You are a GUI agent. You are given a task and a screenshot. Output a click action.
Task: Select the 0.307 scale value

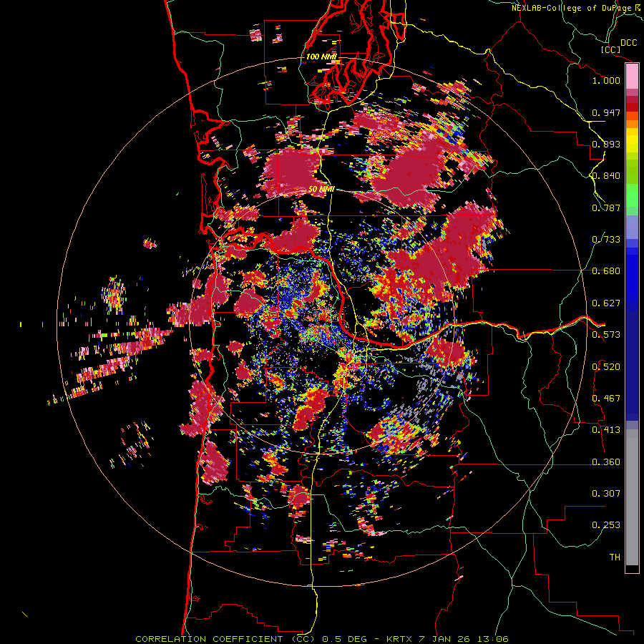point(606,494)
